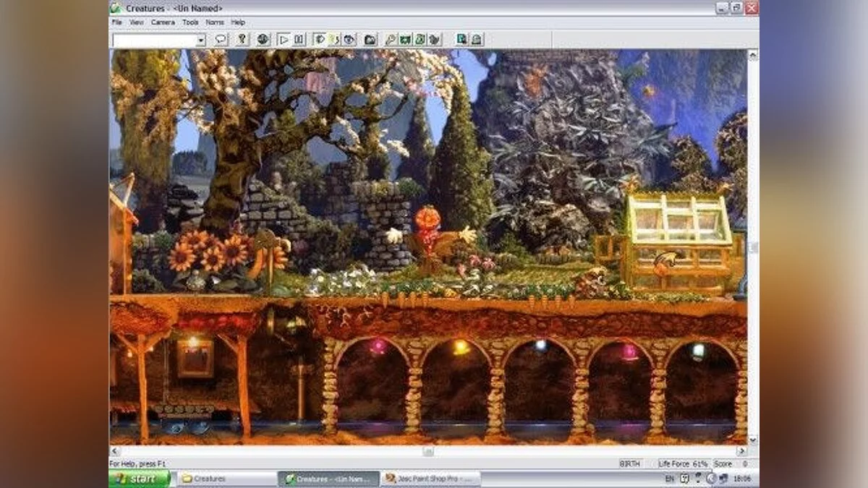Open the Camera menu
This screenshot has width=868, height=488.
click(x=163, y=22)
